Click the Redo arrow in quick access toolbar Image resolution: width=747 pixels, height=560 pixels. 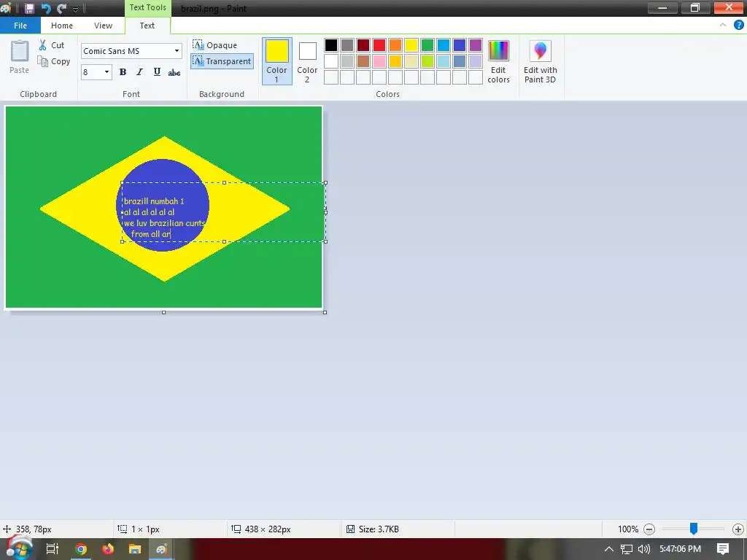(61, 8)
